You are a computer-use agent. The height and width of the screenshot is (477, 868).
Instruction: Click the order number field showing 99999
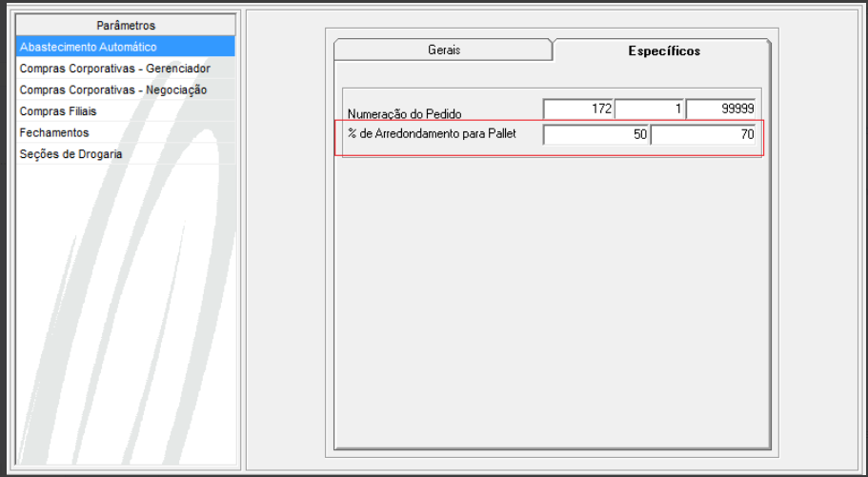point(720,109)
